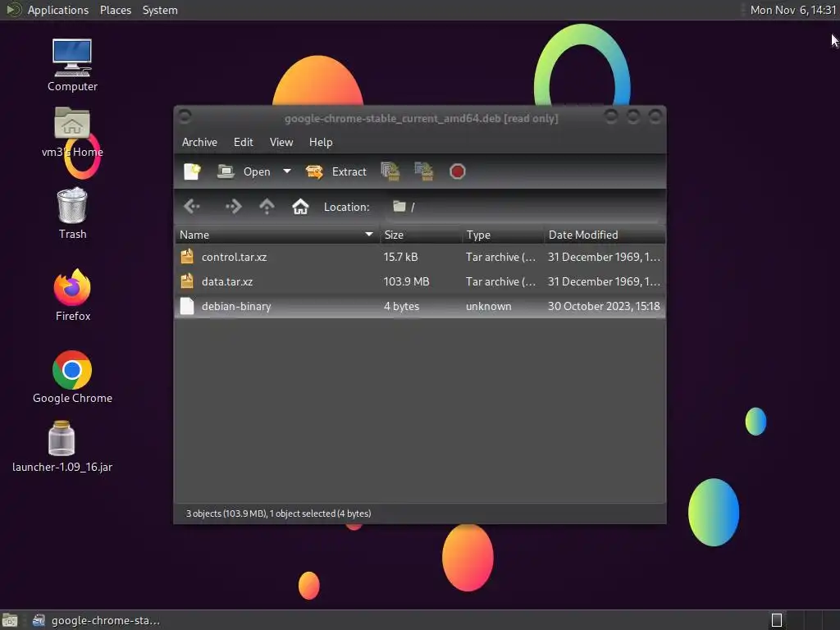Image resolution: width=840 pixels, height=630 pixels.
Task: Click the launcher-1.09_16.jar desktop file
Action: pos(62,447)
